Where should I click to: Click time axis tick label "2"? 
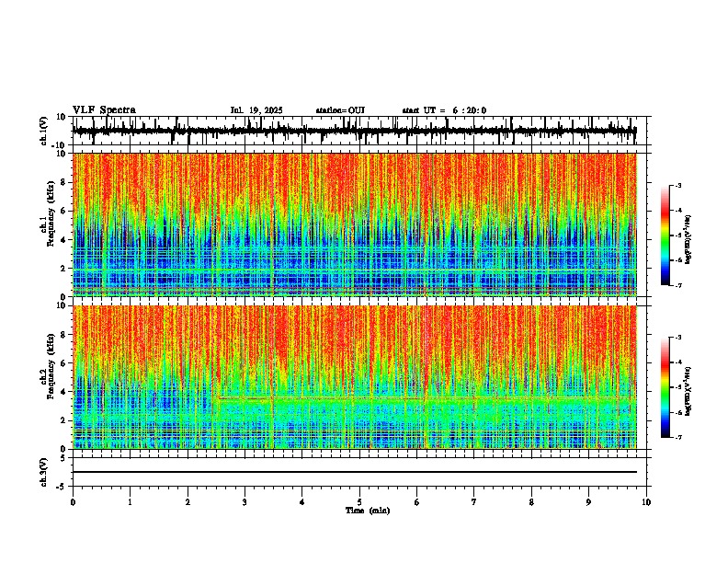pyautogui.click(x=188, y=502)
